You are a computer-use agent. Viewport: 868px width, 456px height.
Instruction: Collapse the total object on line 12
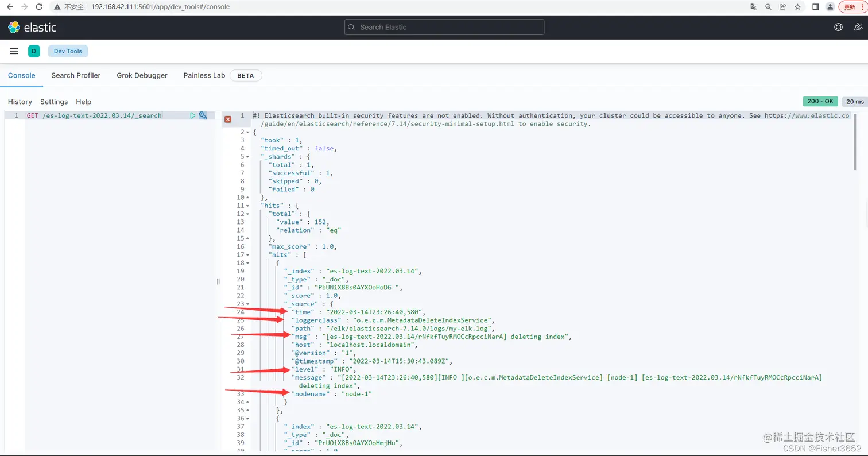[247, 214]
